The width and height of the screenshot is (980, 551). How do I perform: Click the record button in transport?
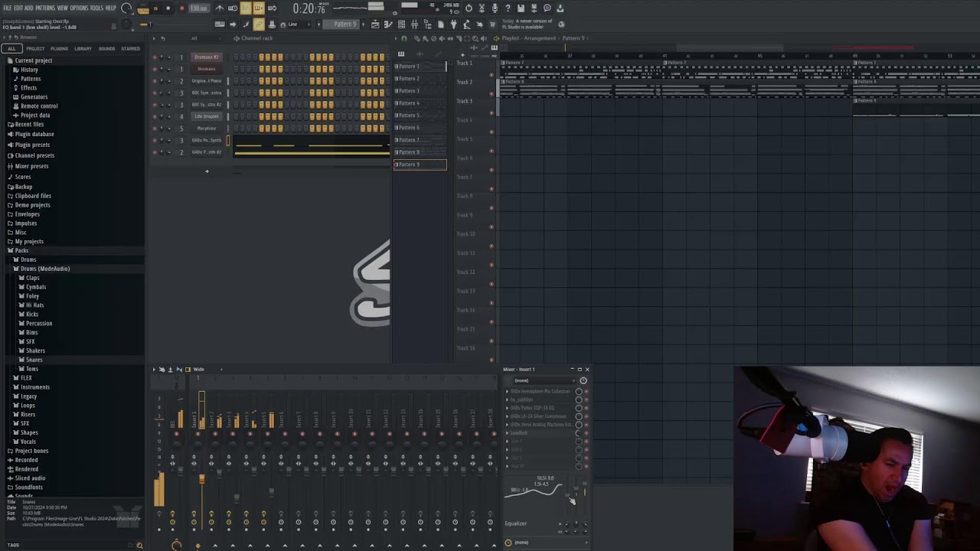pyautogui.click(x=181, y=8)
